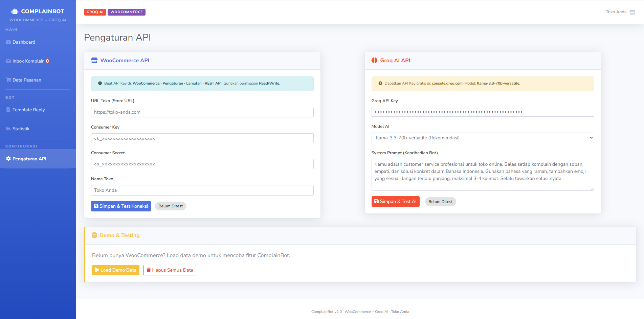Click the 'System Prompt (Kepribadian Bot)' label
The image size is (644, 319).
(x=404, y=153)
